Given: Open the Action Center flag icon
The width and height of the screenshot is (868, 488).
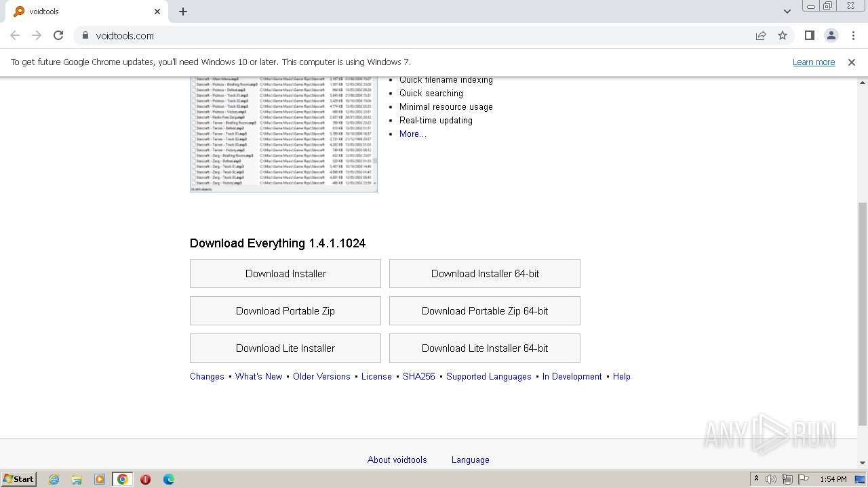Looking at the screenshot, I should [804, 479].
